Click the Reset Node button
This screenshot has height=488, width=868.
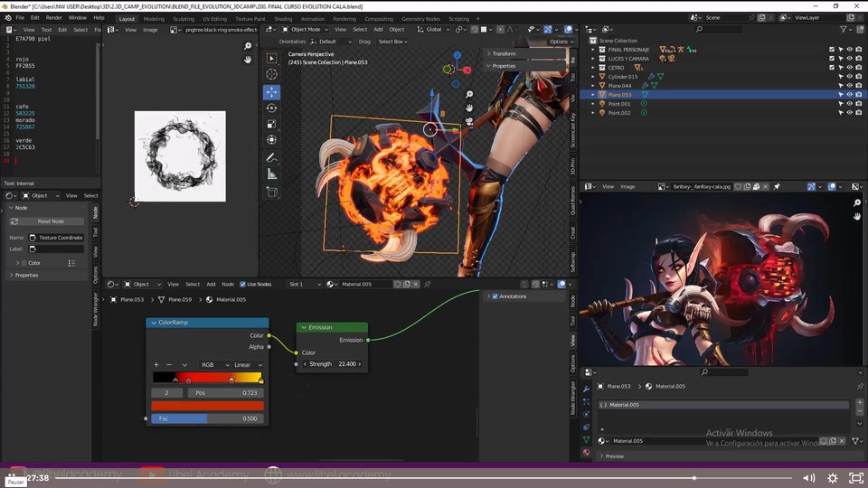pos(51,221)
